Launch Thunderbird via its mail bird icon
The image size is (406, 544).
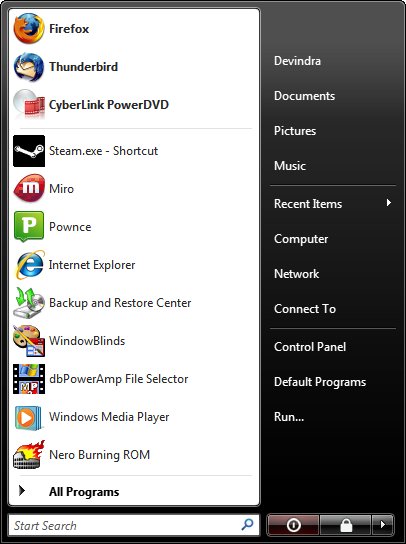click(x=29, y=67)
